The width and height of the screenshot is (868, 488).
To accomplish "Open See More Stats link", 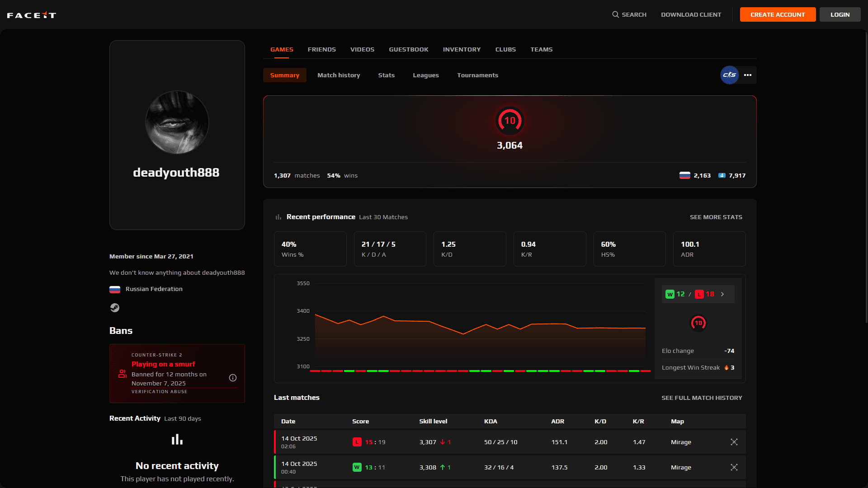I will click(x=716, y=217).
